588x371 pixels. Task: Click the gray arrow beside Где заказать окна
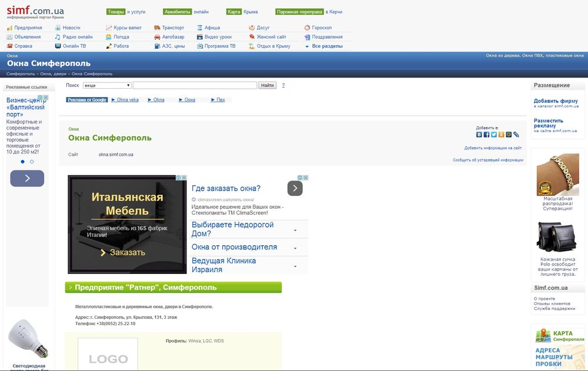[x=295, y=188]
